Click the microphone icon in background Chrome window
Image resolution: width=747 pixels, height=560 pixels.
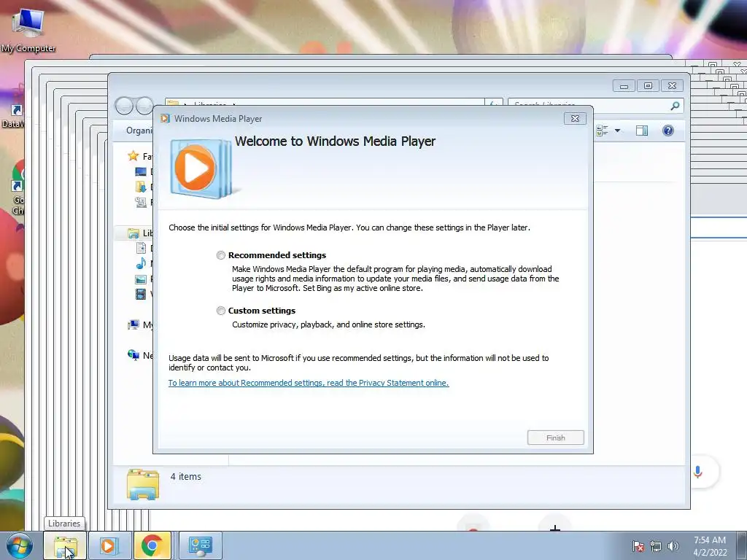(x=697, y=472)
